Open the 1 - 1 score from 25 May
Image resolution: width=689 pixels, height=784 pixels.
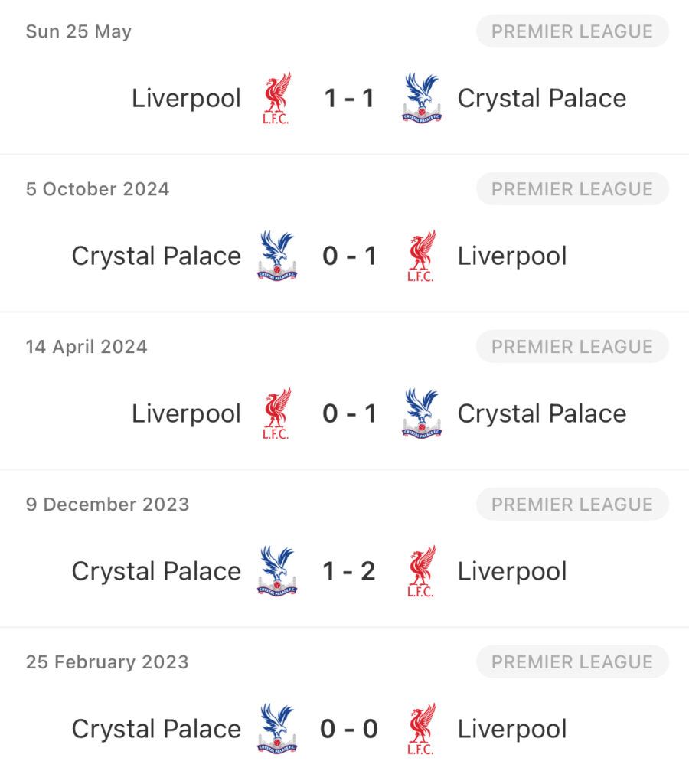pos(349,98)
